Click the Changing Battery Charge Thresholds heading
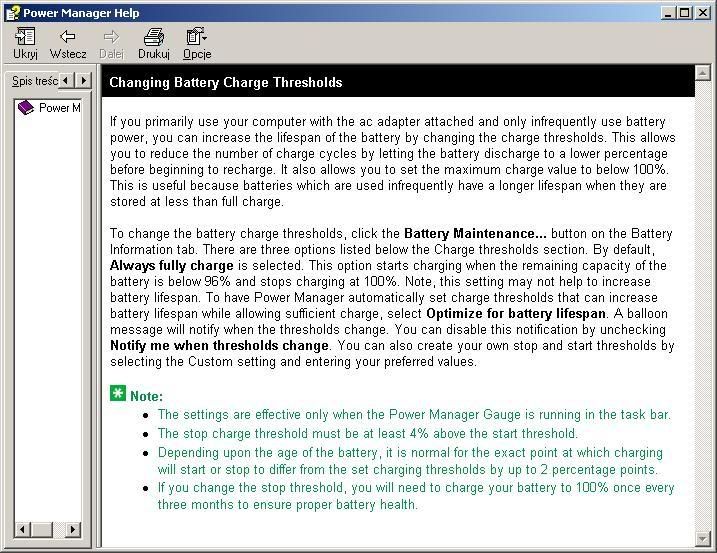The height and width of the screenshot is (553, 717). [x=225, y=83]
